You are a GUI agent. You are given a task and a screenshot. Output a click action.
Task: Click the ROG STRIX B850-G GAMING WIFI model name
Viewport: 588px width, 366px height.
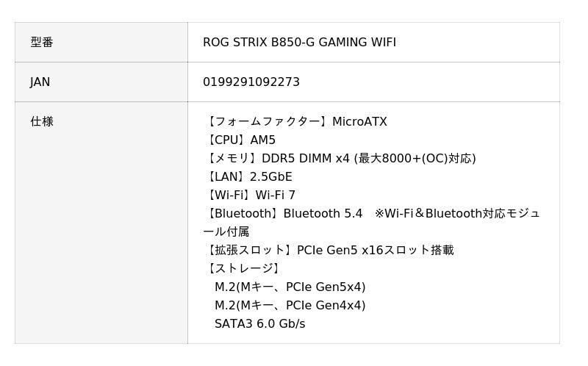[299, 43]
